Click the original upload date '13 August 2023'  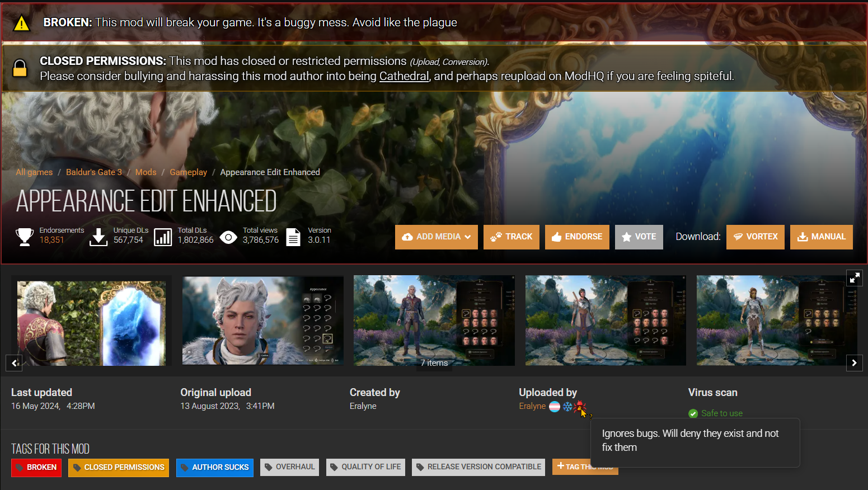(x=210, y=406)
